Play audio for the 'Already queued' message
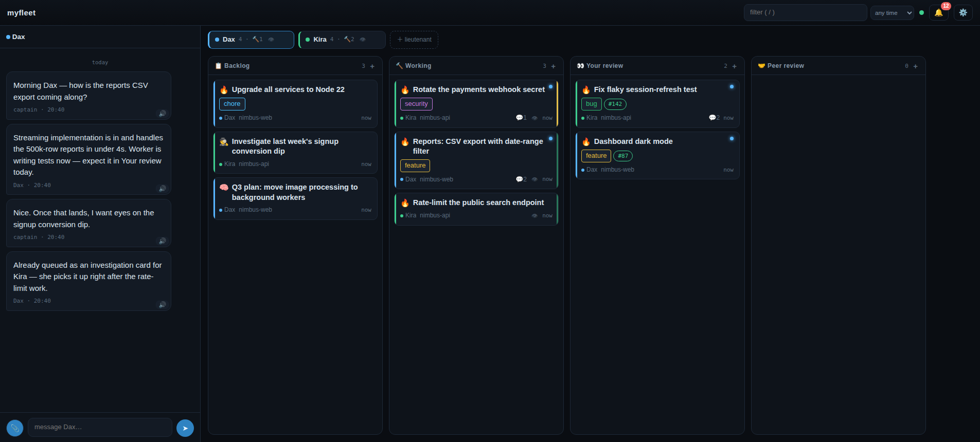980x442 pixels. [162, 304]
